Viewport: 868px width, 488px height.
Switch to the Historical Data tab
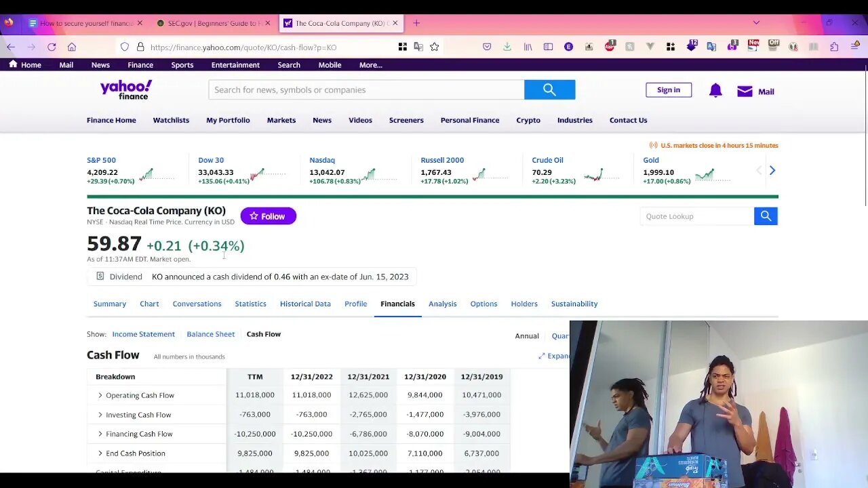point(305,304)
